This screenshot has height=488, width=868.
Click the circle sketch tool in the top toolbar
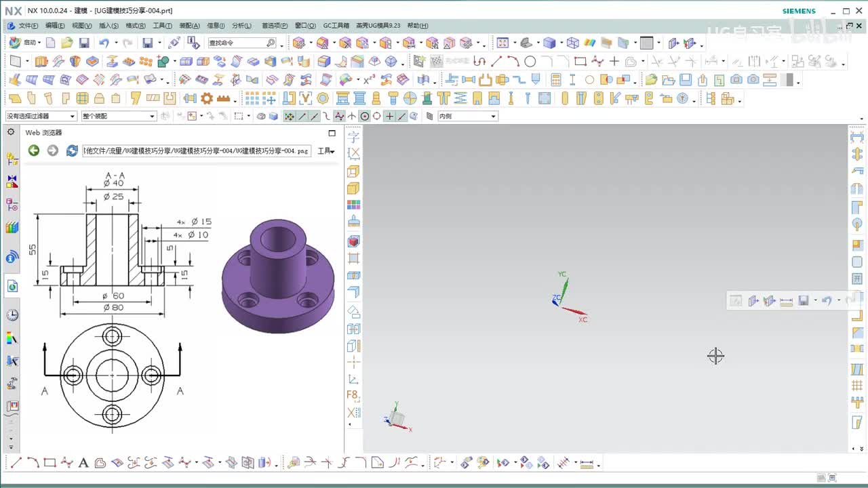tap(530, 61)
